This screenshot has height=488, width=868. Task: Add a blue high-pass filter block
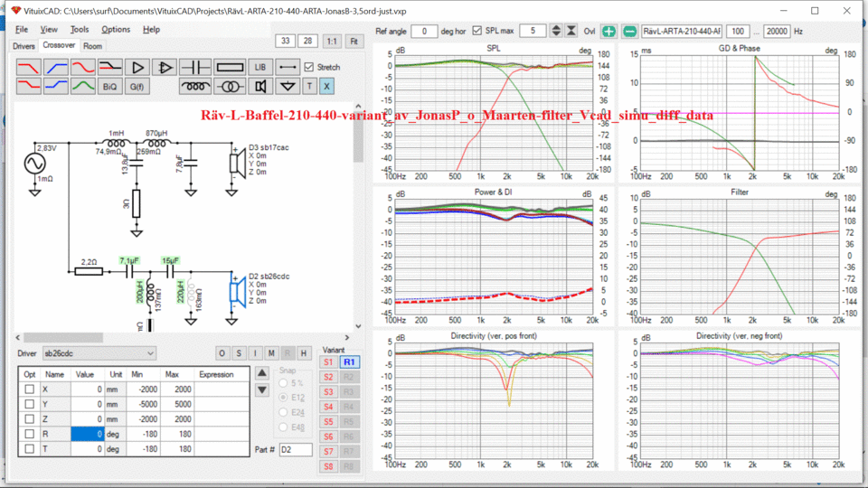[56, 68]
